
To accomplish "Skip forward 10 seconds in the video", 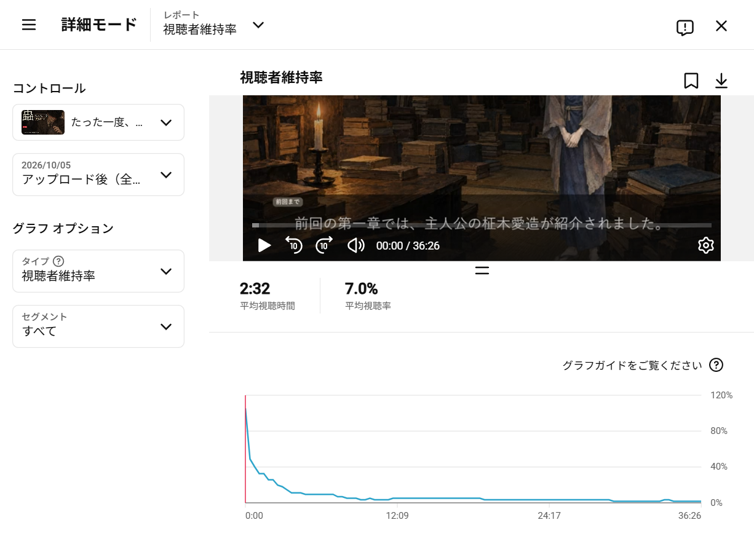I will tap(324, 245).
